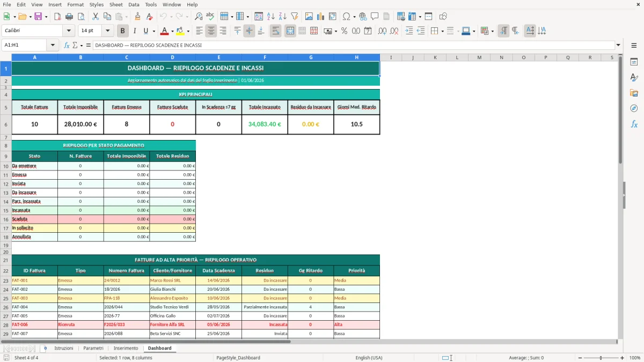
Task: Cut the selection with scissors icon
Action: coord(96,17)
